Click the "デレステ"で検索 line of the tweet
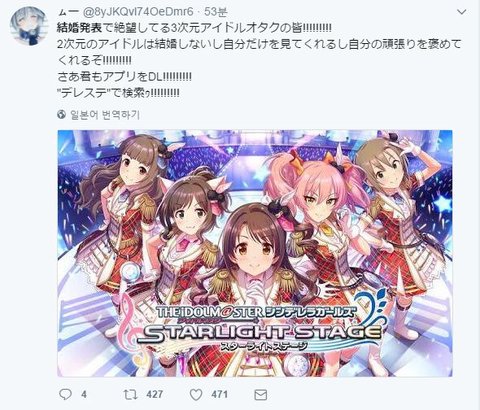480x410 pixels. [x=118, y=92]
